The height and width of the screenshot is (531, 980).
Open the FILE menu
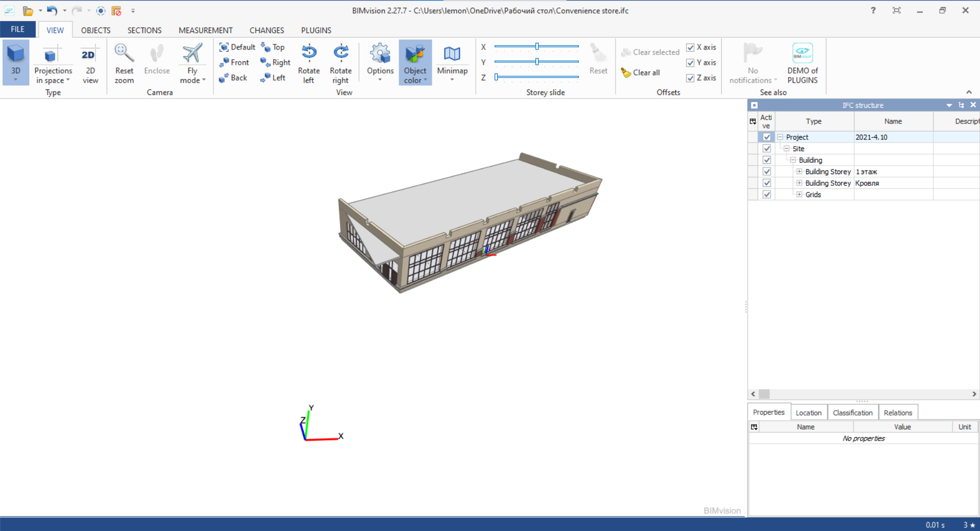coord(18,30)
